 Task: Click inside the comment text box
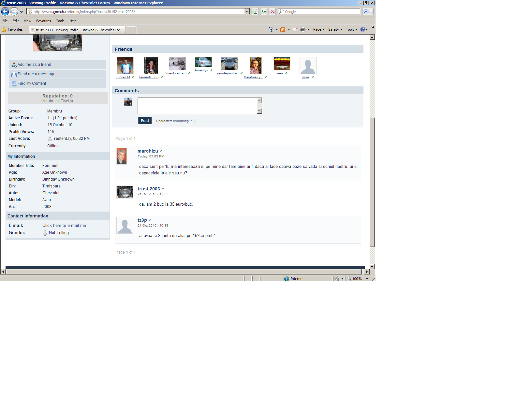[x=197, y=106]
